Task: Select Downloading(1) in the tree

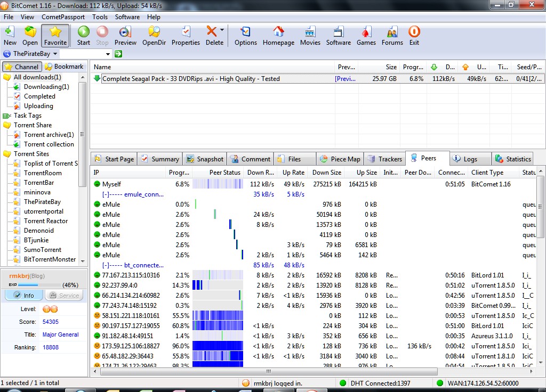Action: point(46,87)
